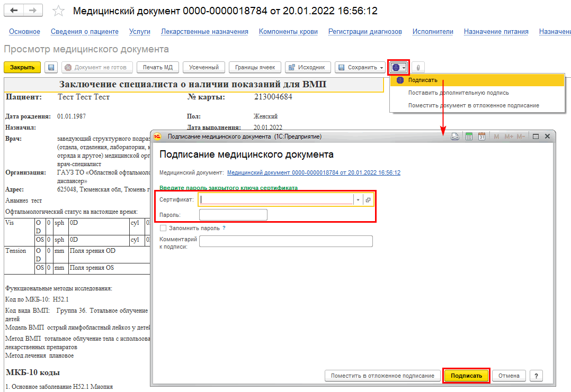Screen dimensions: 571x392
Task: Choose Поместить документ в отложенное подписание
Action: tap(473, 105)
